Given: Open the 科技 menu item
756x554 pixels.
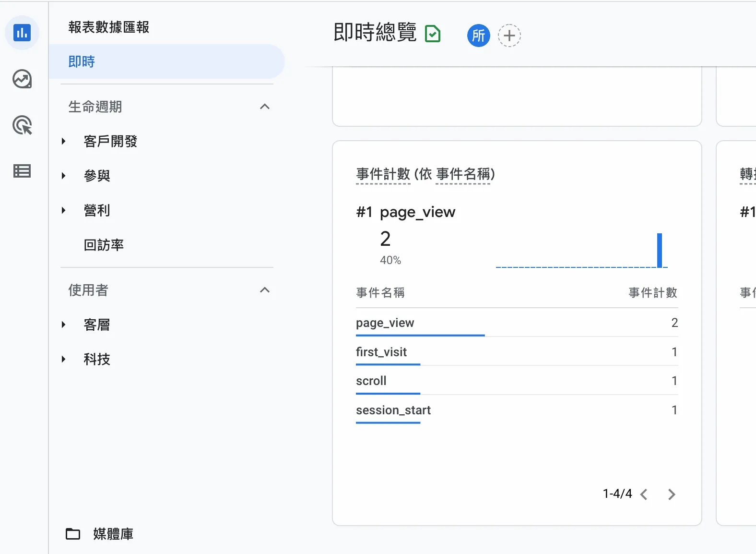Looking at the screenshot, I should [x=97, y=359].
